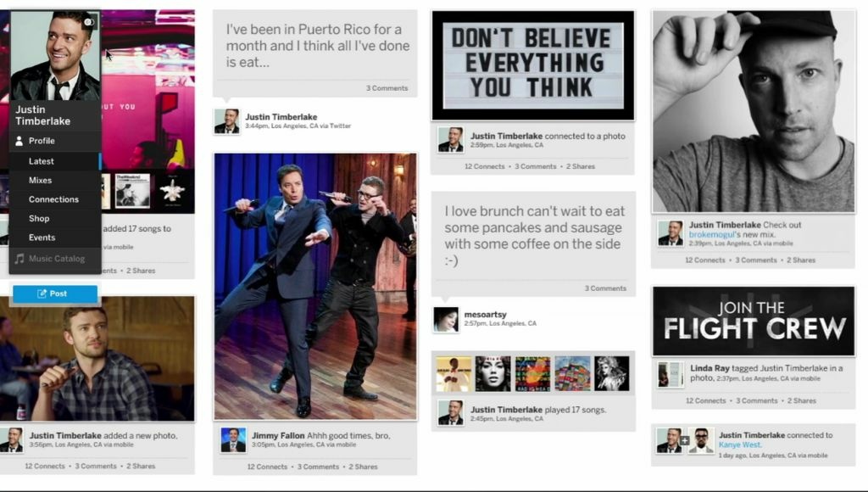The width and height of the screenshot is (868, 492).
Task: Open Justin Timberlake's name under the Puerto Rico post
Action: [x=281, y=117]
